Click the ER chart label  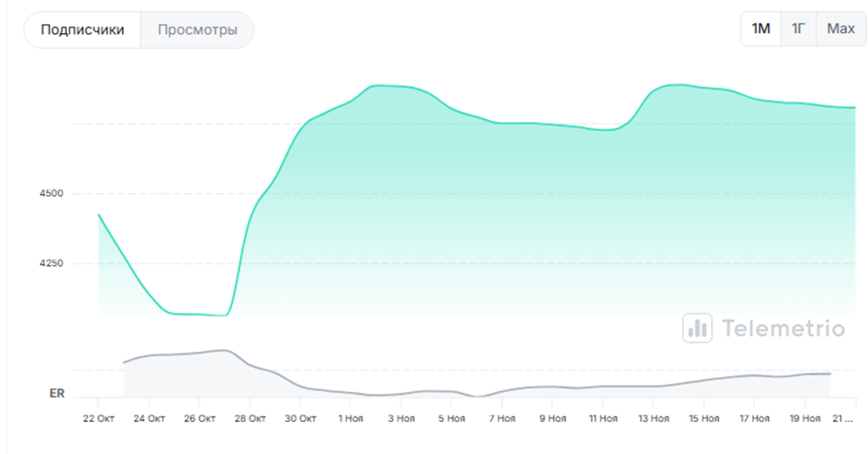[56, 393]
